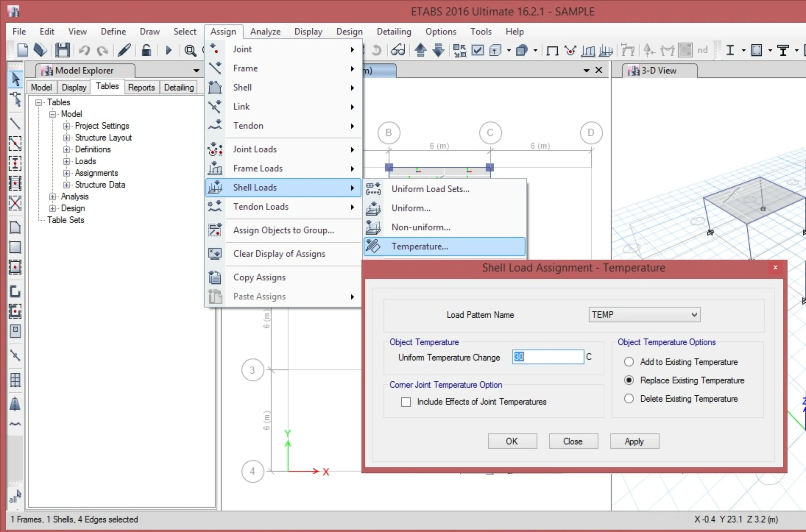
Task: Click the Save model toolbar icon
Action: [62, 50]
